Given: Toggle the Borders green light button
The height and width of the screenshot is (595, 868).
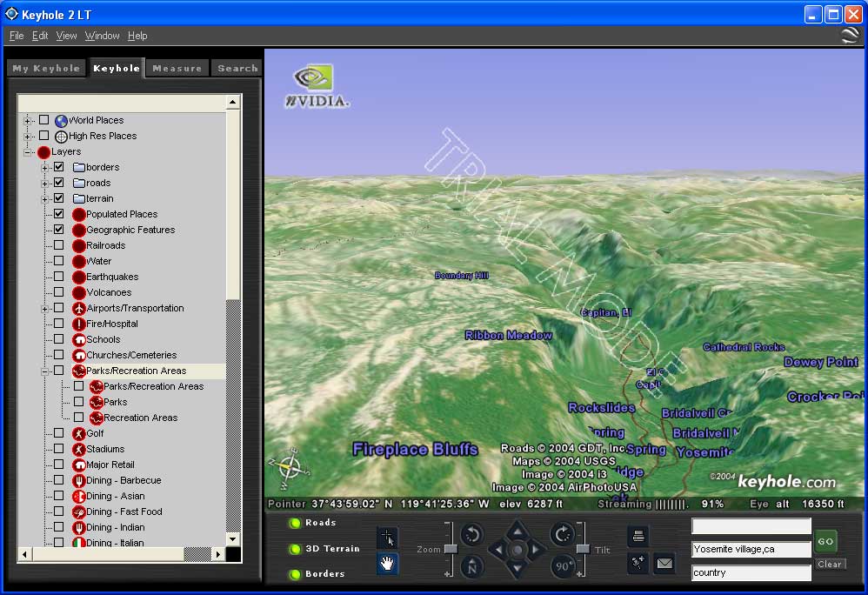Looking at the screenshot, I should coord(295,574).
